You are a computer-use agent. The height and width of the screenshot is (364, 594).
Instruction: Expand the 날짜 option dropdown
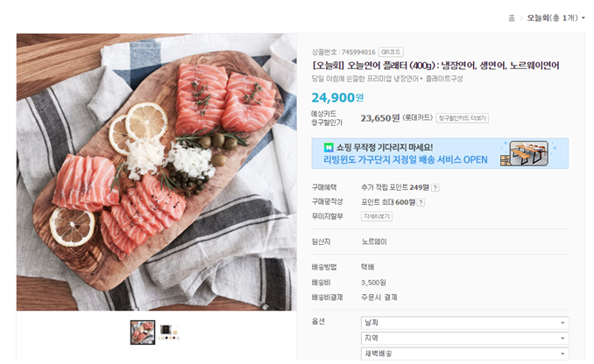[465, 323]
